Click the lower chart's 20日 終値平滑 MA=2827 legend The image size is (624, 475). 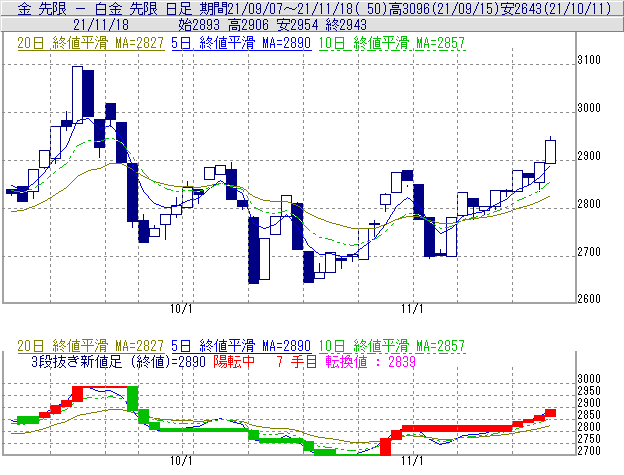pos(91,346)
